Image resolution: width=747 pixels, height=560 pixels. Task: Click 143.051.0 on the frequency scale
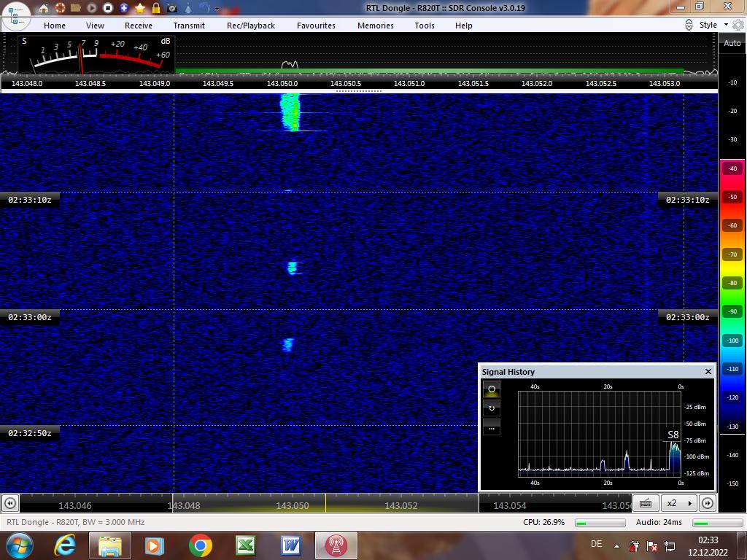pos(409,83)
